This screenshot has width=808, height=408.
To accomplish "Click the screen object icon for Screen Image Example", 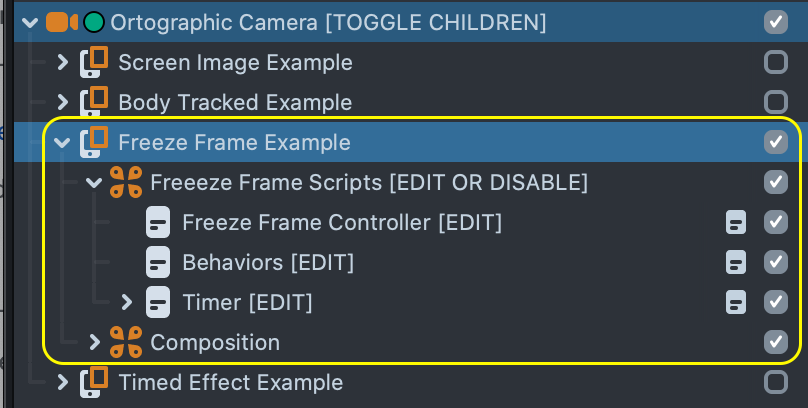I will pos(94,62).
